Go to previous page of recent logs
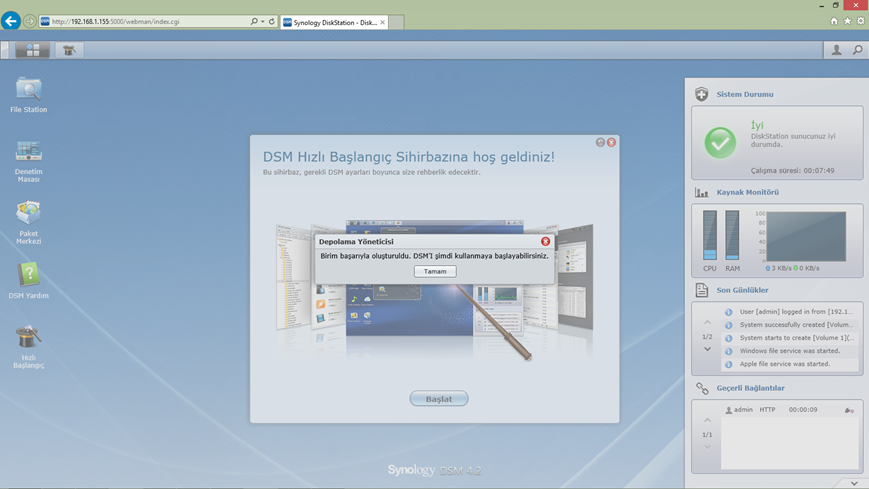The width and height of the screenshot is (869, 489). [x=708, y=322]
